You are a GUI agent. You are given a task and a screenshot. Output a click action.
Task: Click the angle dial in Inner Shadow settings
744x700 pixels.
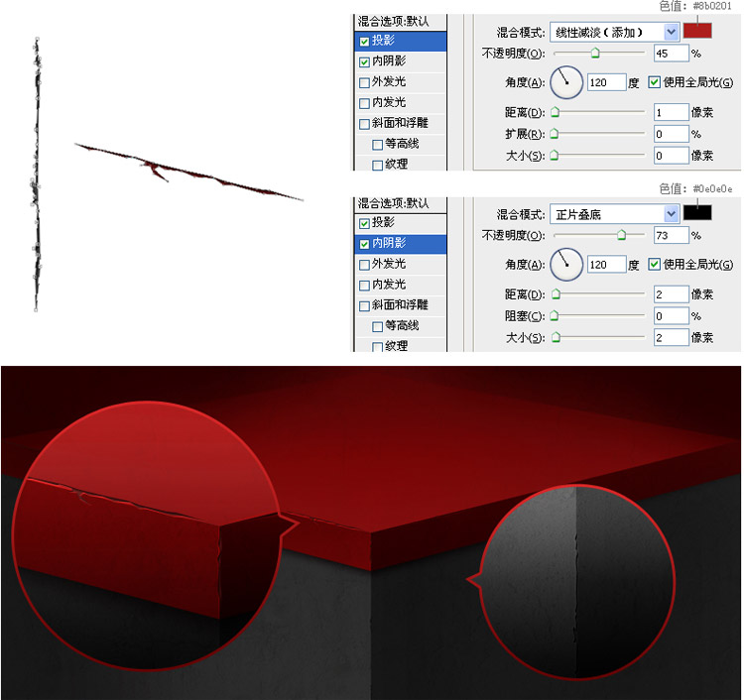pyautogui.click(x=566, y=264)
